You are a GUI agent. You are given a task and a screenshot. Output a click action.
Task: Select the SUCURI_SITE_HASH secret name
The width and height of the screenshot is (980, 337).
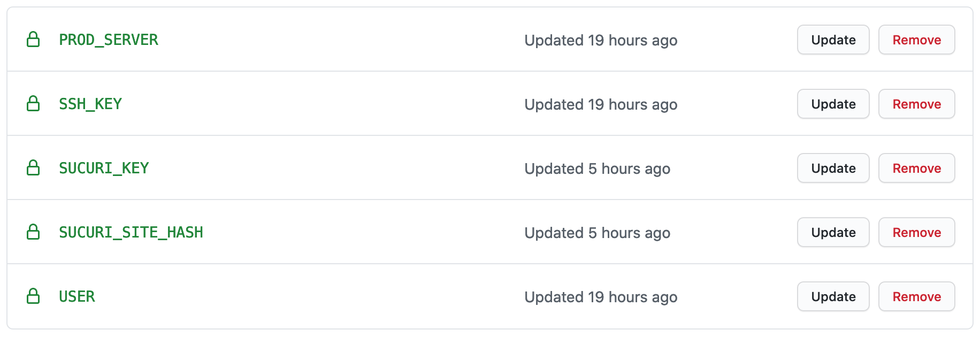tap(131, 233)
